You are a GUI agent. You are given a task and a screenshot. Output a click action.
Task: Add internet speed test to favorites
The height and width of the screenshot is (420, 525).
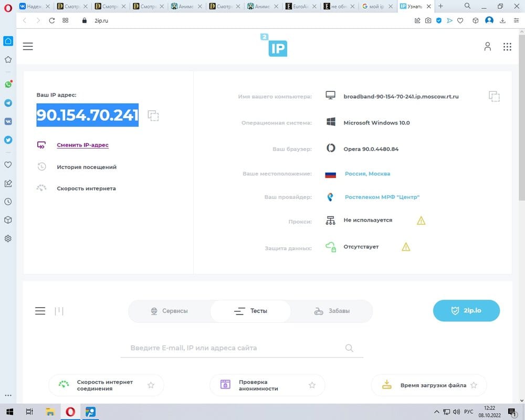pyautogui.click(x=151, y=385)
